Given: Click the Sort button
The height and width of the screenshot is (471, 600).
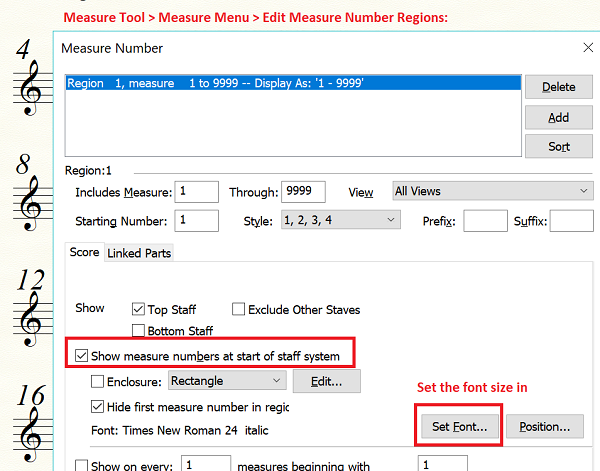Looking at the screenshot, I should click(558, 146).
